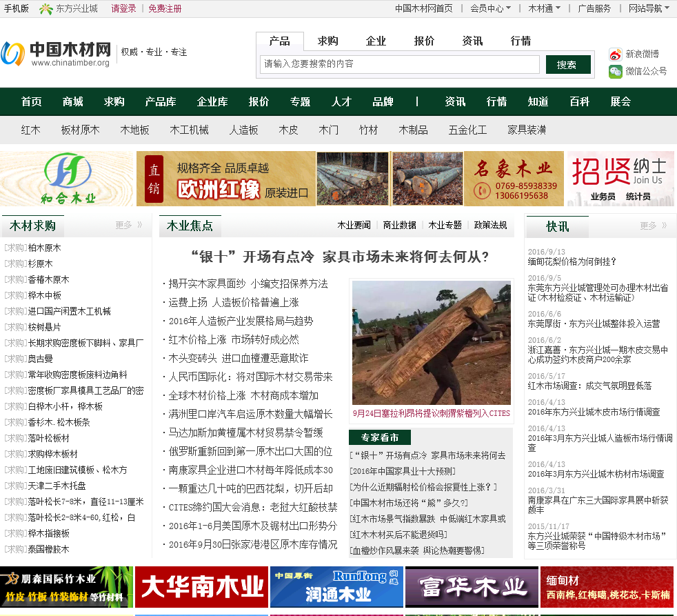This screenshot has width=677, height=616.
Task: Click 手机版 link at top
Action: (x=16, y=8)
